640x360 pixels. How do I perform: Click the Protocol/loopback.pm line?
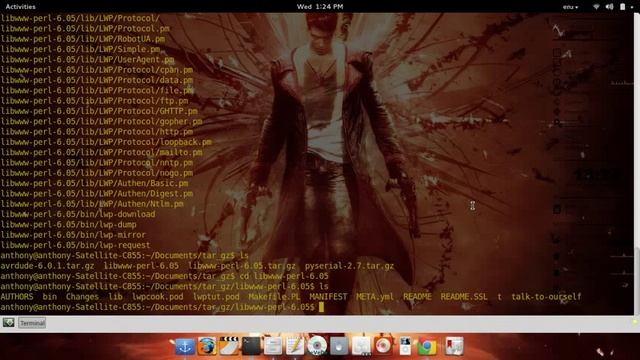click(106, 142)
